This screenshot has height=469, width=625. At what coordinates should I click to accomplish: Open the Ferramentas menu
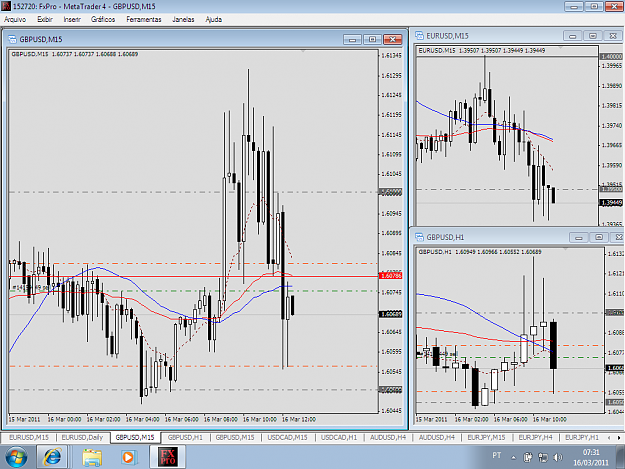(x=143, y=19)
